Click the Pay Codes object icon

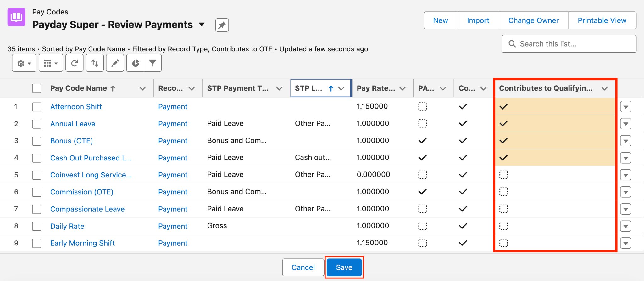(16, 17)
